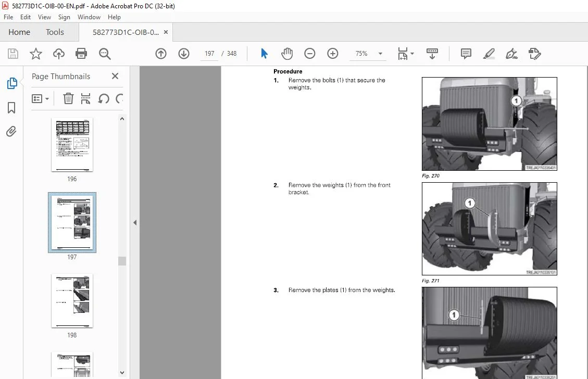Open the Edit menu
The width and height of the screenshot is (588, 379).
click(x=26, y=17)
